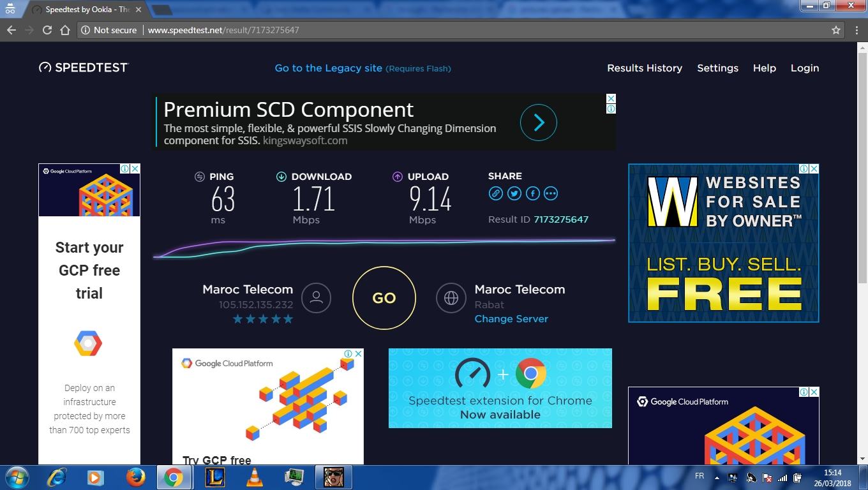Click the user profile icon beside Maroc Telecom
The image size is (868, 490).
[316, 297]
